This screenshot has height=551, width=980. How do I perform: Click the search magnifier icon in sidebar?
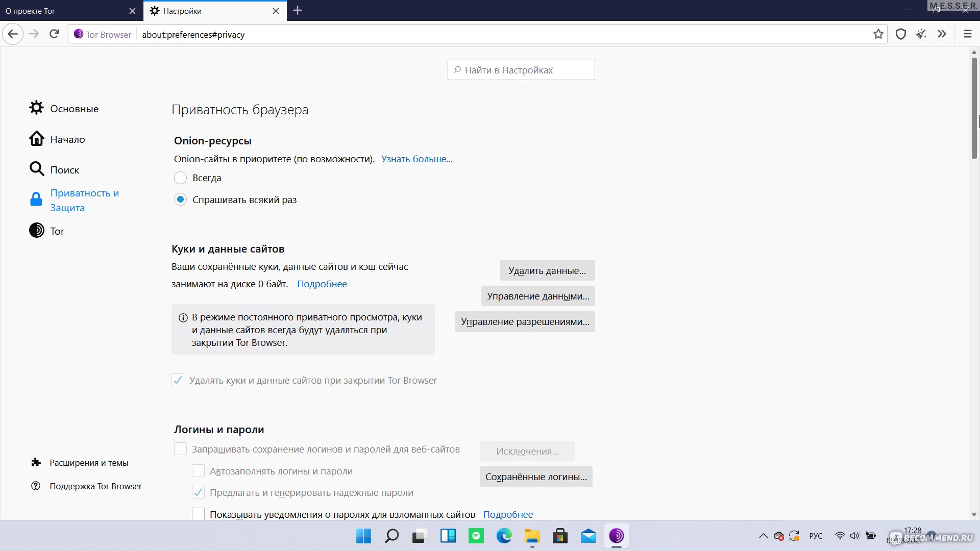(x=36, y=169)
